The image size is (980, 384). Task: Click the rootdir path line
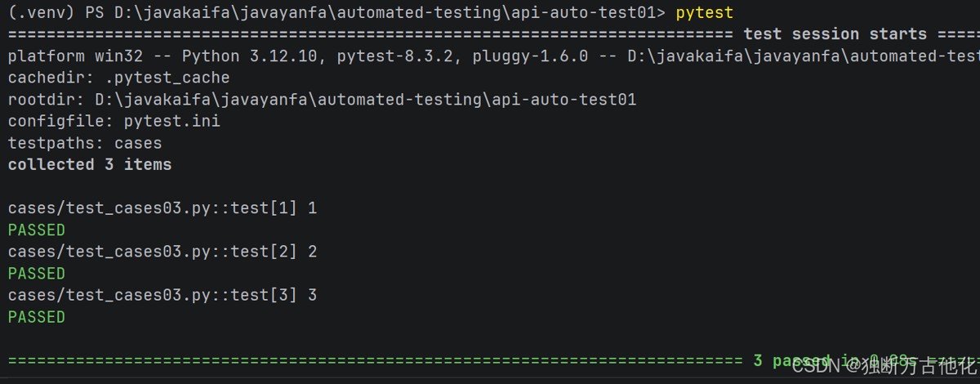click(322, 100)
